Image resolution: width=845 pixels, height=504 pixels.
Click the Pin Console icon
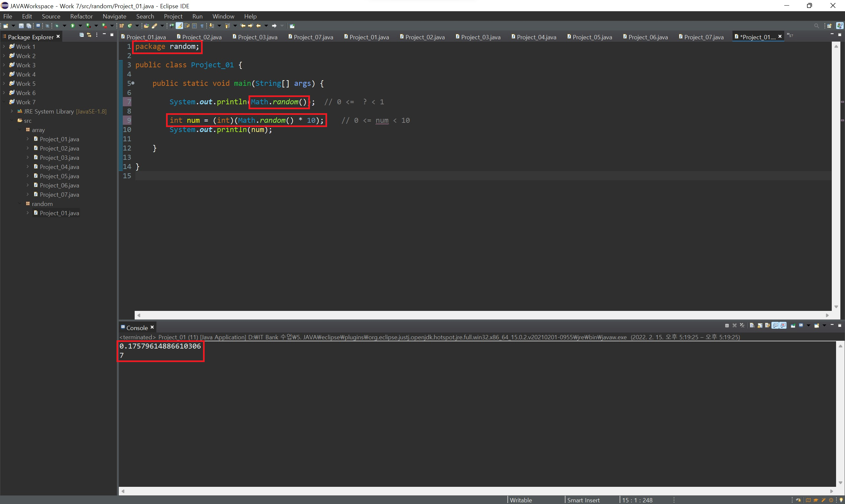click(x=793, y=326)
